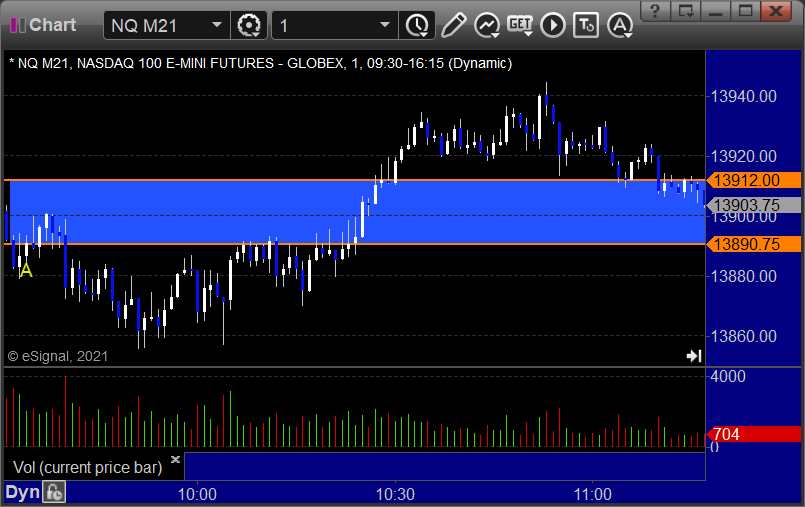Select the pencil drawing tool
Viewport: 805px width, 507px height.
453,25
